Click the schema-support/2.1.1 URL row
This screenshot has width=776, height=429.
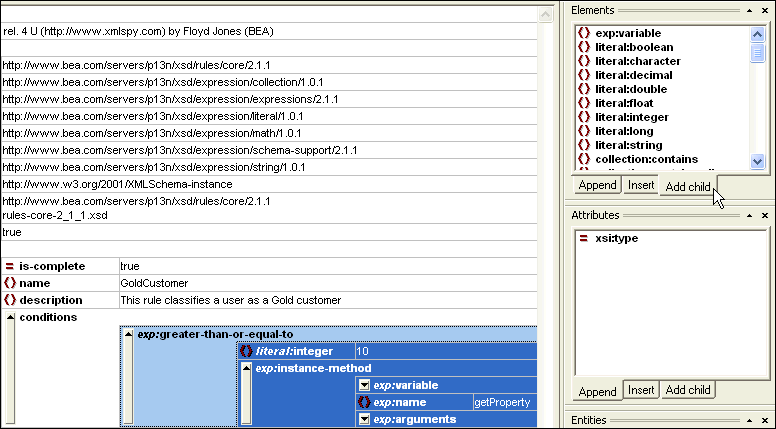(269, 150)
